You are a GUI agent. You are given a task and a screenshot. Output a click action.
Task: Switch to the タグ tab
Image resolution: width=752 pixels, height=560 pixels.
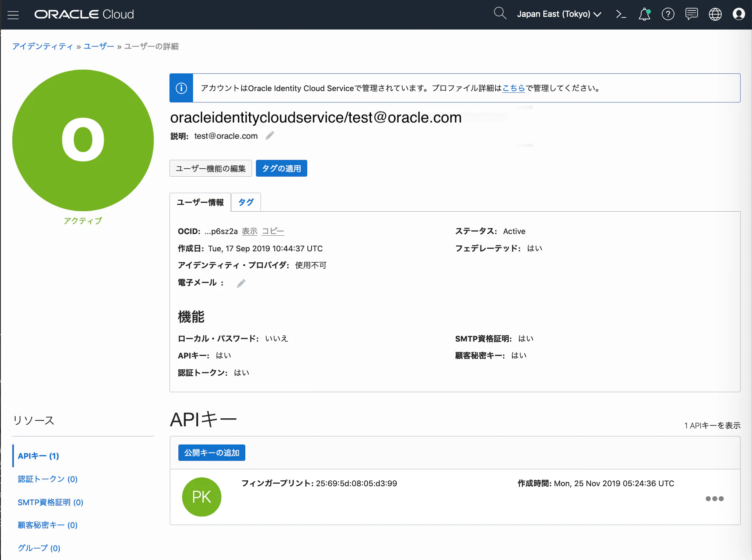[246, 202]
